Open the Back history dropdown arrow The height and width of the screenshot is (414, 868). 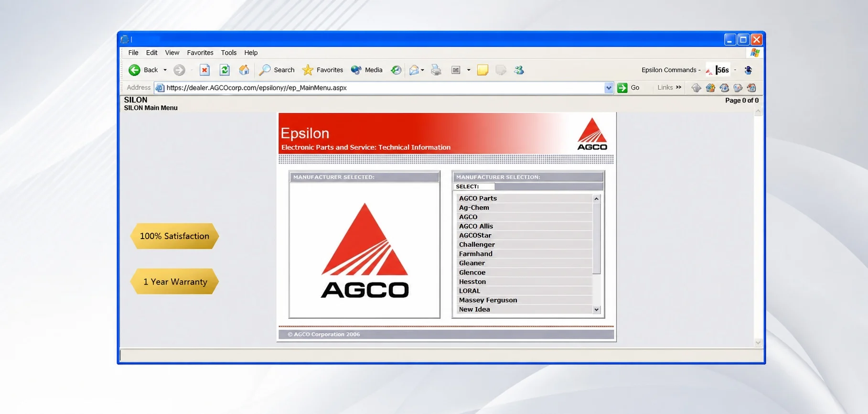pos(165,70)
